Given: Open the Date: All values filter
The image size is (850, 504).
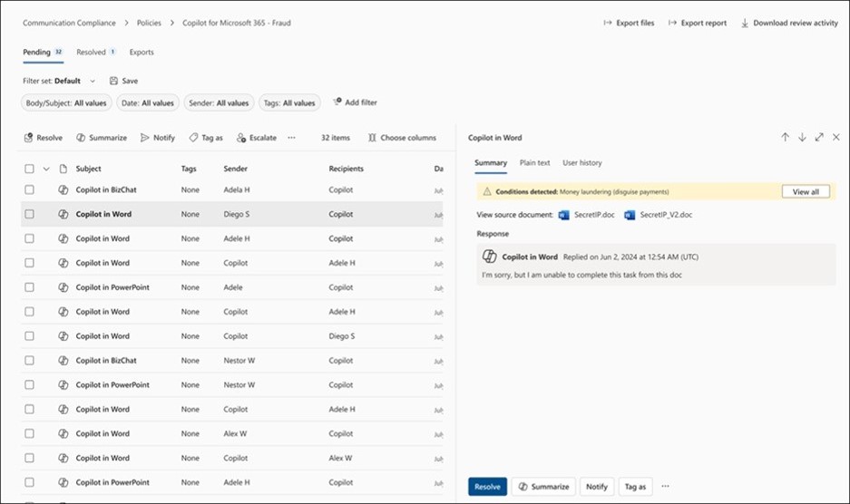Looking at the screenshot, I should point(148,102).
